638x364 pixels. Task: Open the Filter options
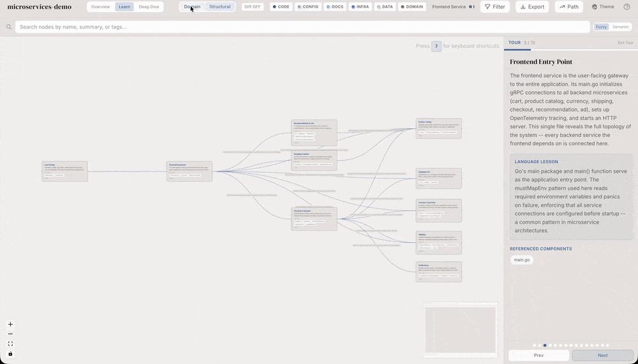(495, 6)
